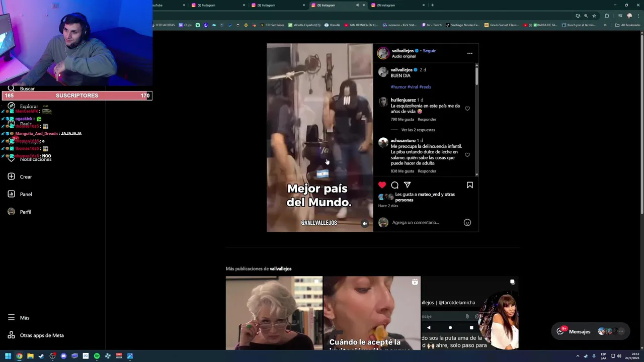Viewport: 644px width, 362px height.
Task: Open the #reels hashtag
Action: pyautogui.click(x=425, y=87)
